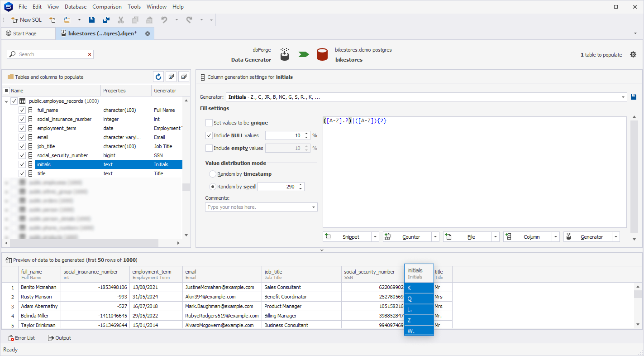The width and height of the screenshot is (644, 356).
Task: Toggle Include NULL values checkbox
Action: [209, 135]
